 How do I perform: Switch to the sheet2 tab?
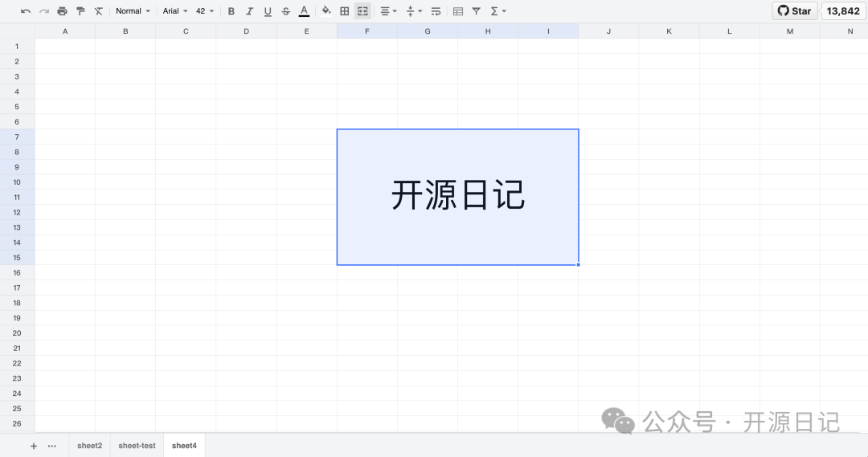click(x=89, y=446)
